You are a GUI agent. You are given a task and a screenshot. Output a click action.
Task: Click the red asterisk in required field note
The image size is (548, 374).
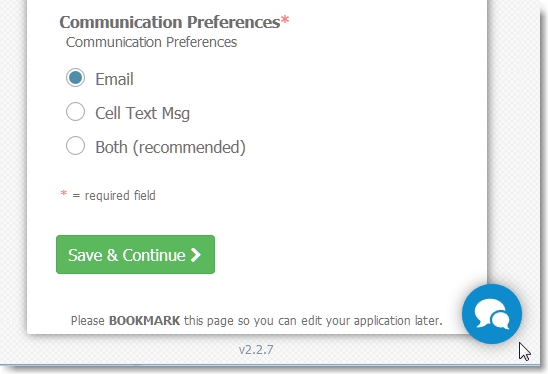pos(63,193)
